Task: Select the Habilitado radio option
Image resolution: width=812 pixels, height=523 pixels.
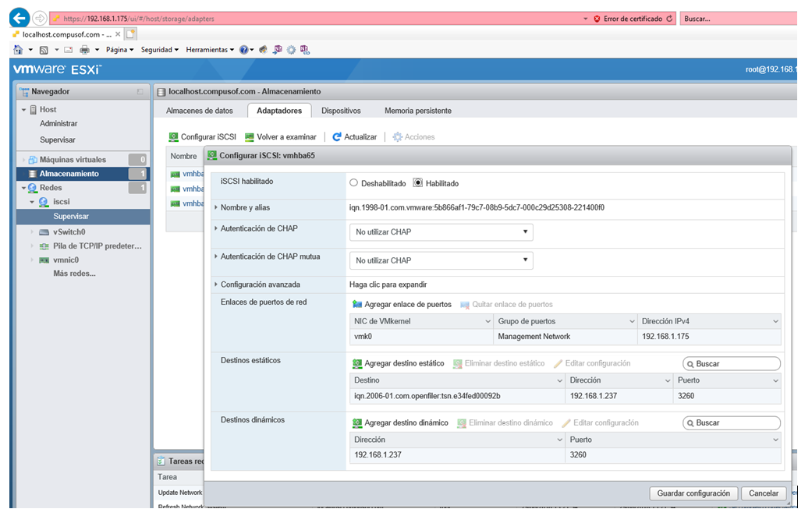Action: 418,182
